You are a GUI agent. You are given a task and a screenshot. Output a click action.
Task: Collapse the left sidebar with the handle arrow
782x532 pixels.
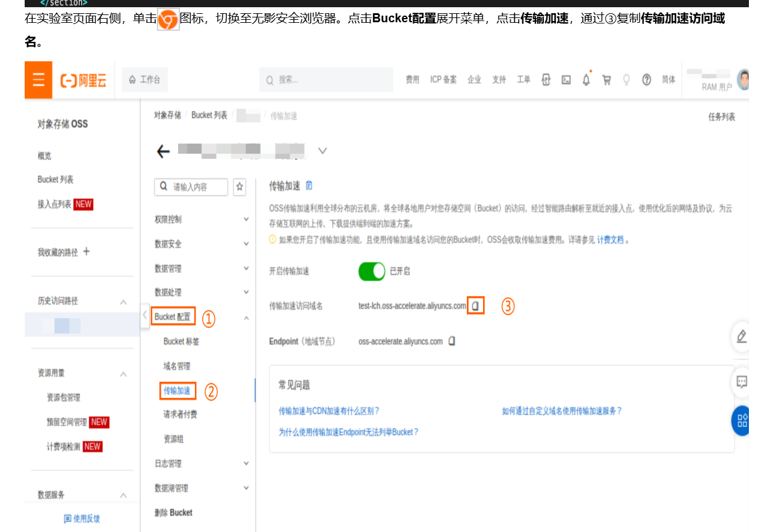[145, 314]
